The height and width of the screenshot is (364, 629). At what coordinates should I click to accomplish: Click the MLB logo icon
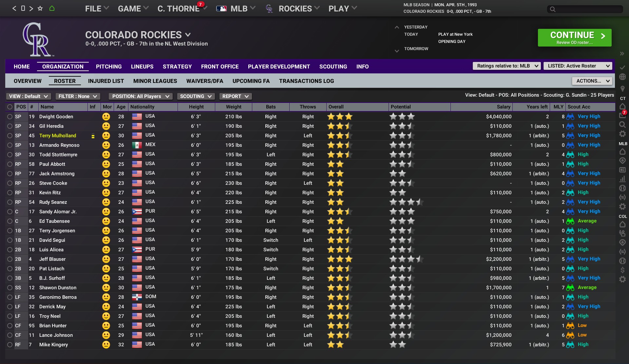[x=221, y=9]
